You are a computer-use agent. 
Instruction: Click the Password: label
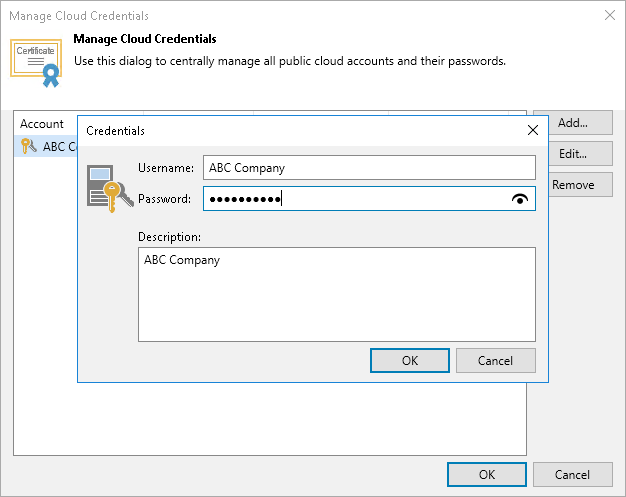pyautogui.click(x=164, y=199)
